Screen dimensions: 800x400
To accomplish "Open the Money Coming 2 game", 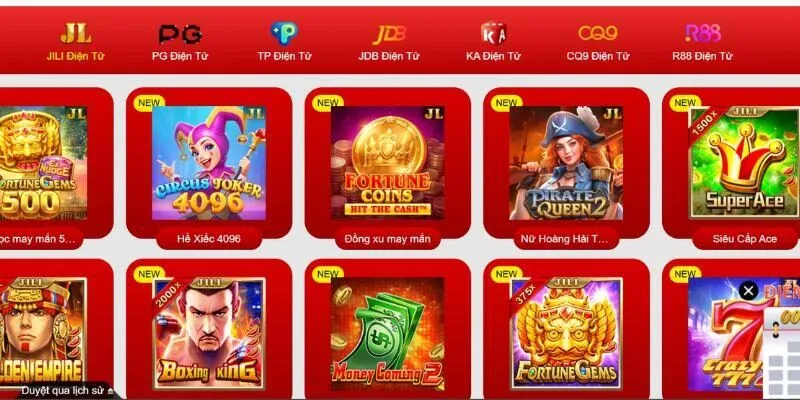I will point(387,334).
